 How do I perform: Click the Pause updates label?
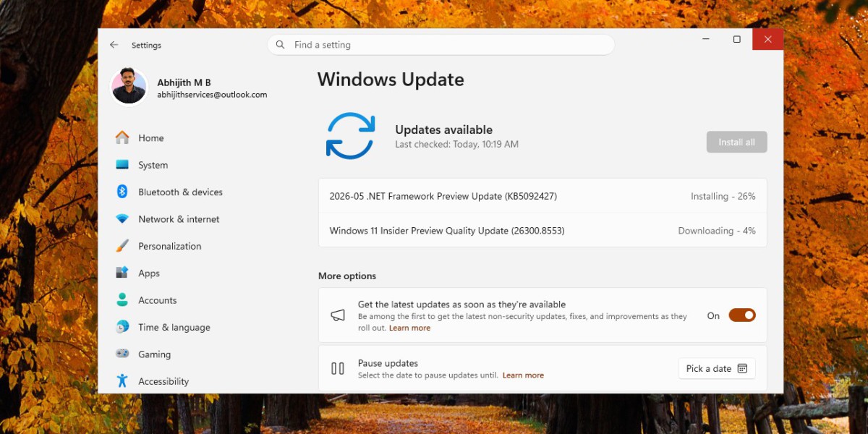coord(388,363)
